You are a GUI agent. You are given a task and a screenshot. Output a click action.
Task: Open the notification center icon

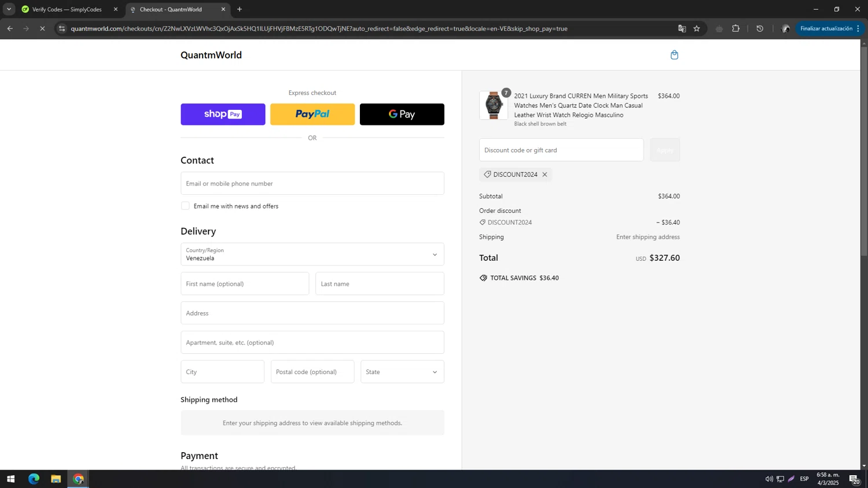855,479
